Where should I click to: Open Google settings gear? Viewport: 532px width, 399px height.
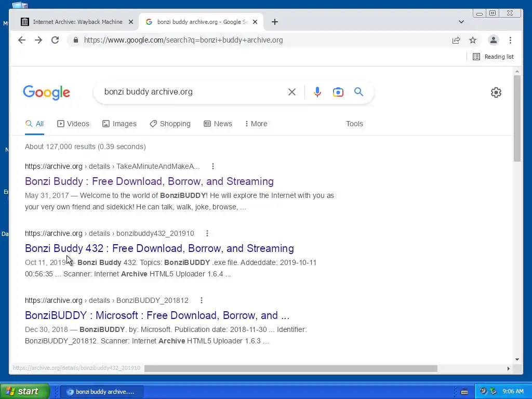[496, 92]
